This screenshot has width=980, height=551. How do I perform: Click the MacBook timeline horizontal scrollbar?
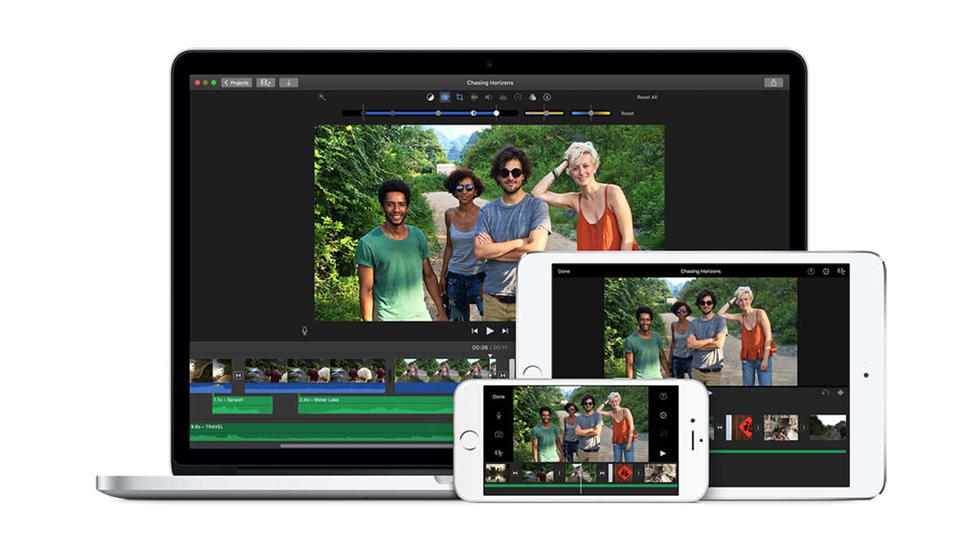[x=367, y=445]
